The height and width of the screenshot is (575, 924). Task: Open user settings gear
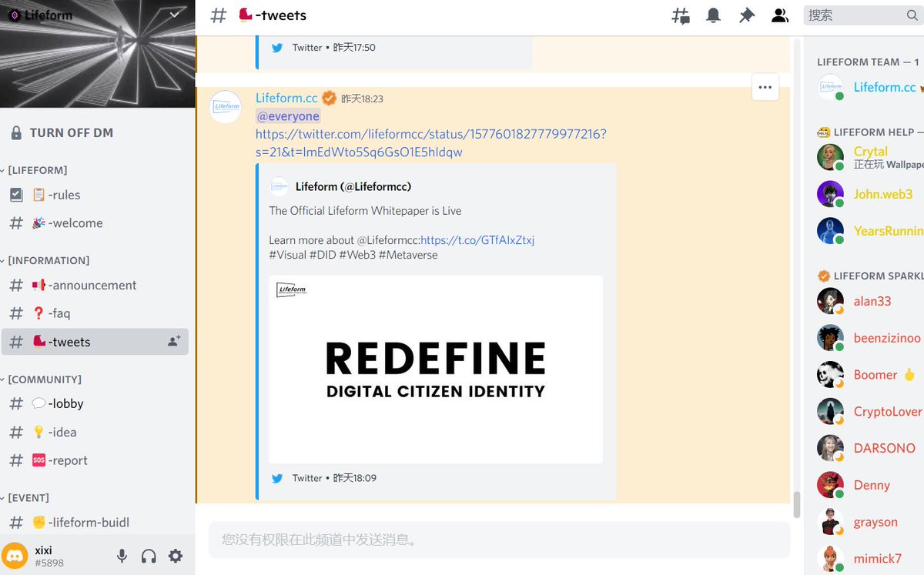click(176, 556)
